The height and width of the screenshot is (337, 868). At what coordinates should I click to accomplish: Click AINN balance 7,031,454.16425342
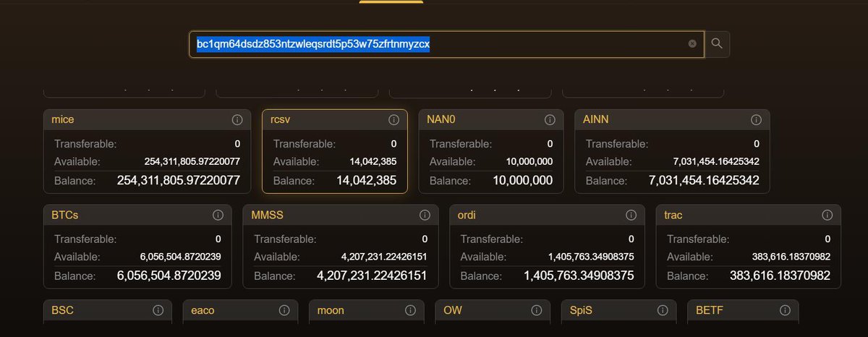tap(704, 180)
